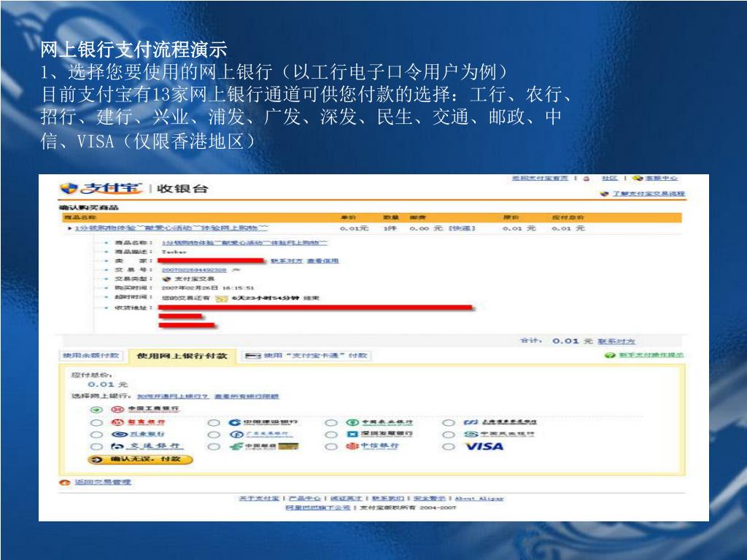Click the Shenzhen Development Bank 深圳发展银行 logo

pyautogui.click(x=379, y=434)
